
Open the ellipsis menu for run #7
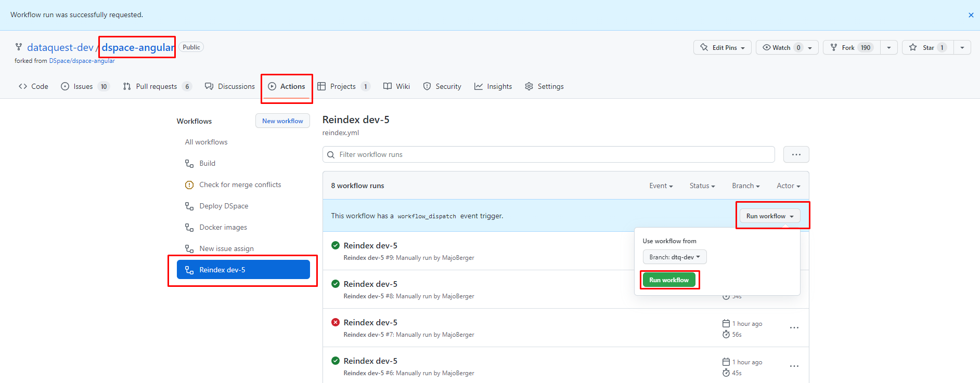(x=794, y=328)
